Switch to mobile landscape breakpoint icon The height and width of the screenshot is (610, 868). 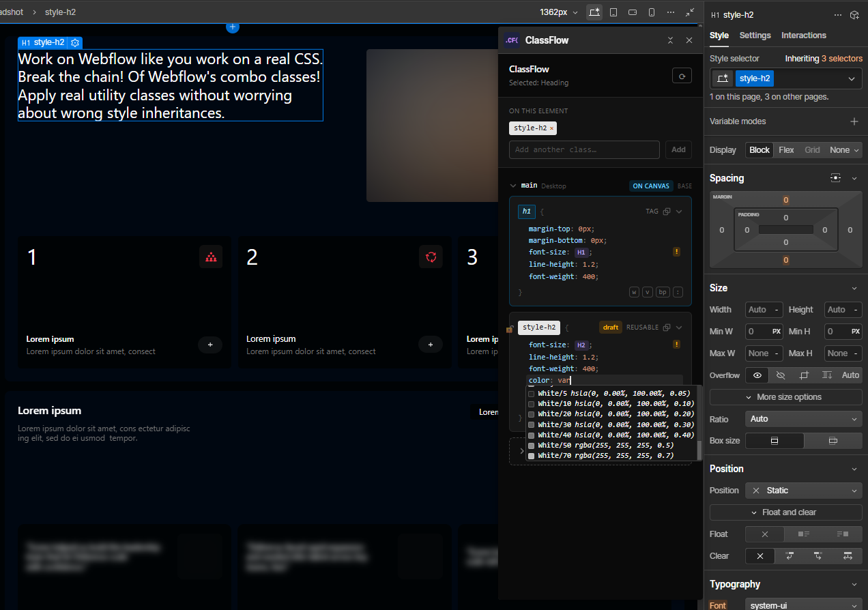(633, 12)
